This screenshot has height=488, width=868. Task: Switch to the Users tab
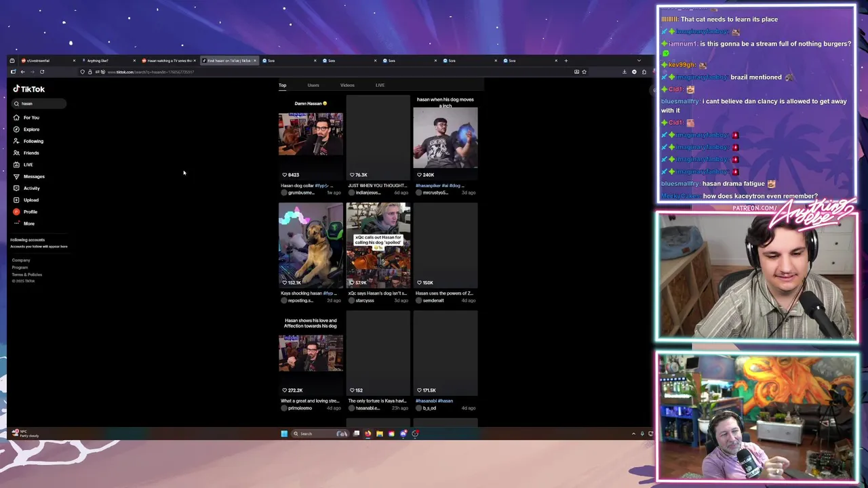tap(313, 85)
